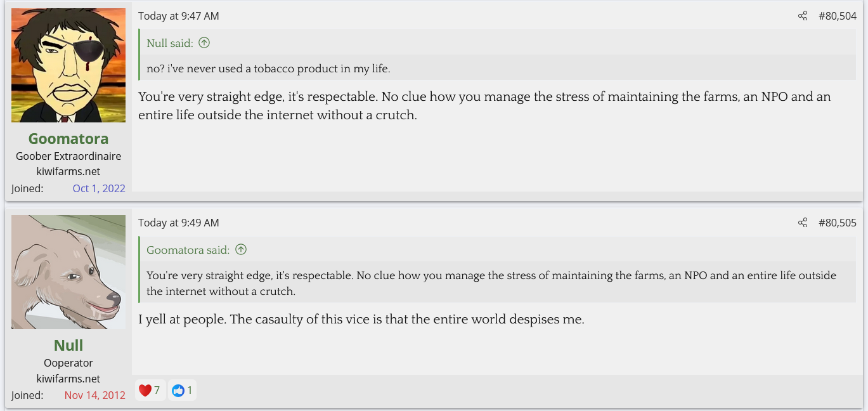868x411 pixels.
Task: Jump to Null's quoted post arrow
Action: coord(204,43)
